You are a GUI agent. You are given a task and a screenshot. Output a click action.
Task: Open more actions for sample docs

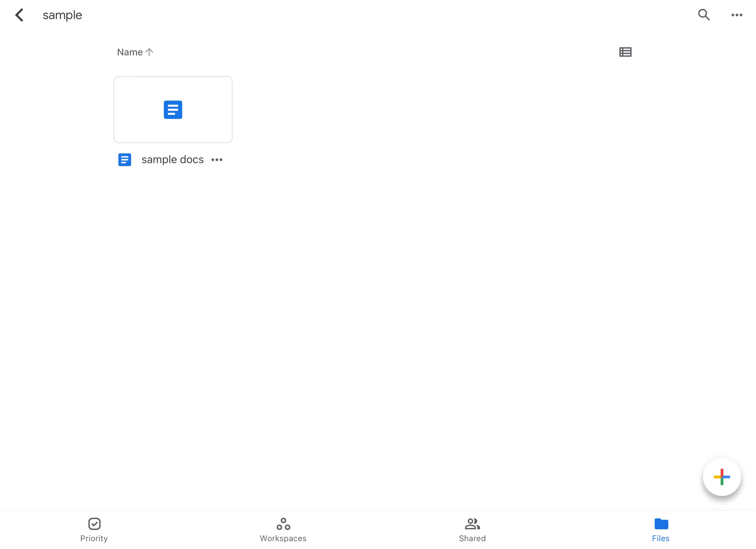click(217, 159)
